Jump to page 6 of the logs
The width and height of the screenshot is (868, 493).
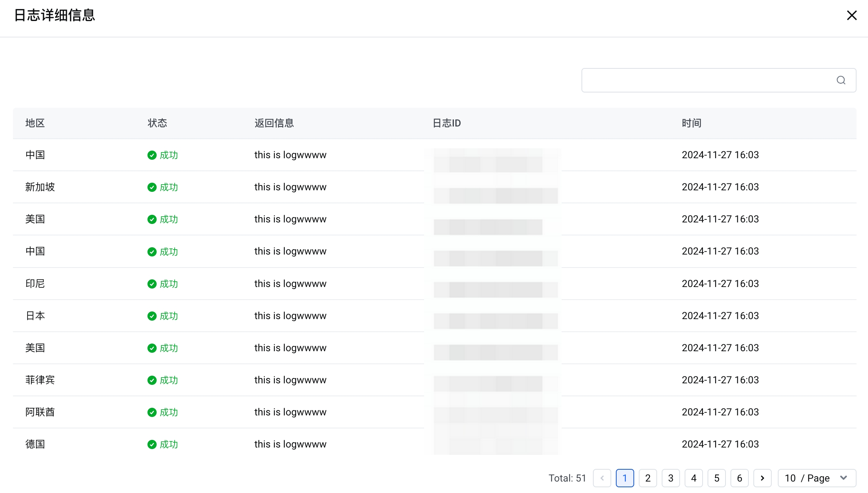pyautogui.click(x=739, y=478)
